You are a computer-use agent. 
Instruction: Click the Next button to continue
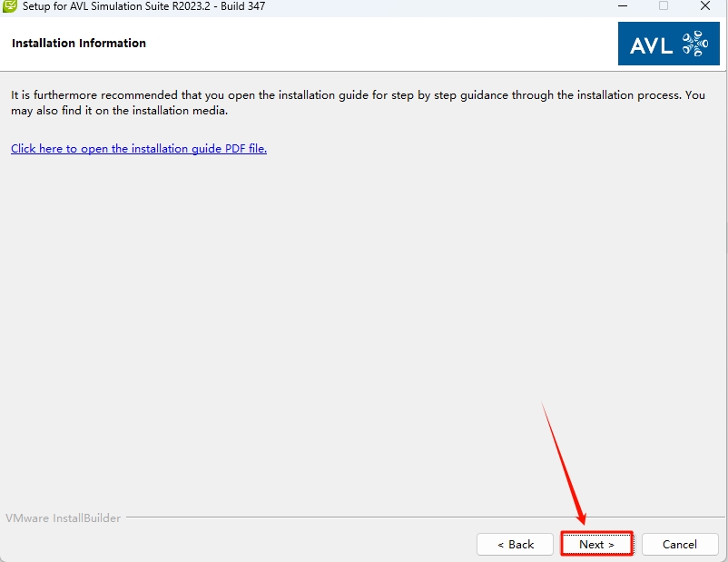(x=596, y=544)
